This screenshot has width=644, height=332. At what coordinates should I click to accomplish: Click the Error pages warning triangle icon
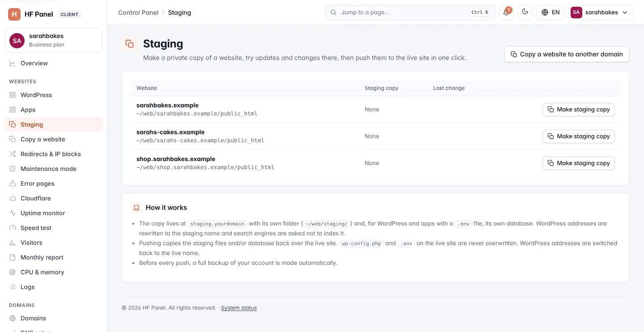click(13, 183)
